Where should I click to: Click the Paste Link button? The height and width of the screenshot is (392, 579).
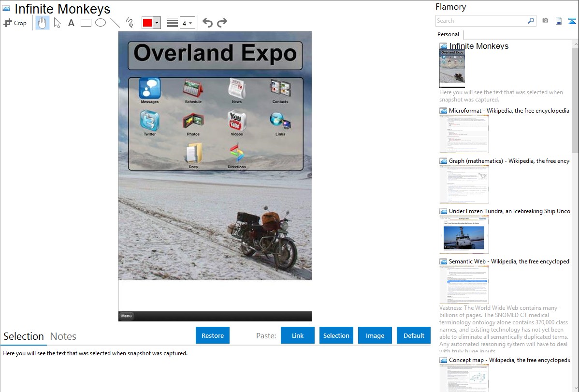coord(298,335)
